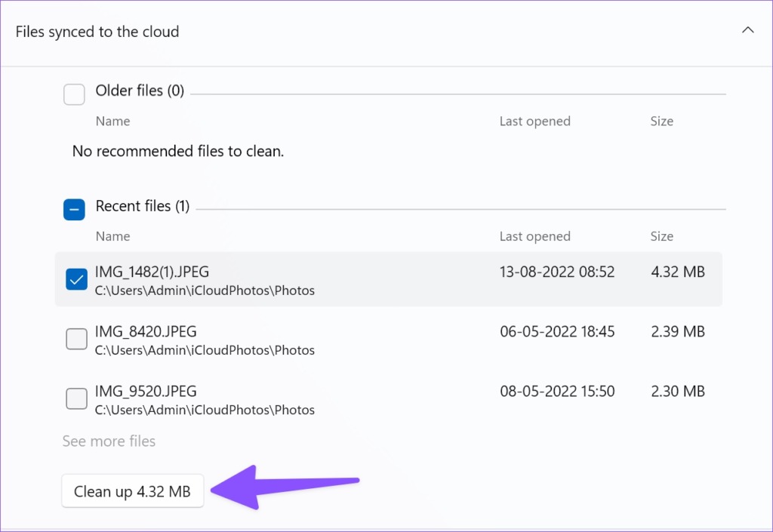The image size is (773, 532).
Task: Open See more files
Action: tap(109, 441)
